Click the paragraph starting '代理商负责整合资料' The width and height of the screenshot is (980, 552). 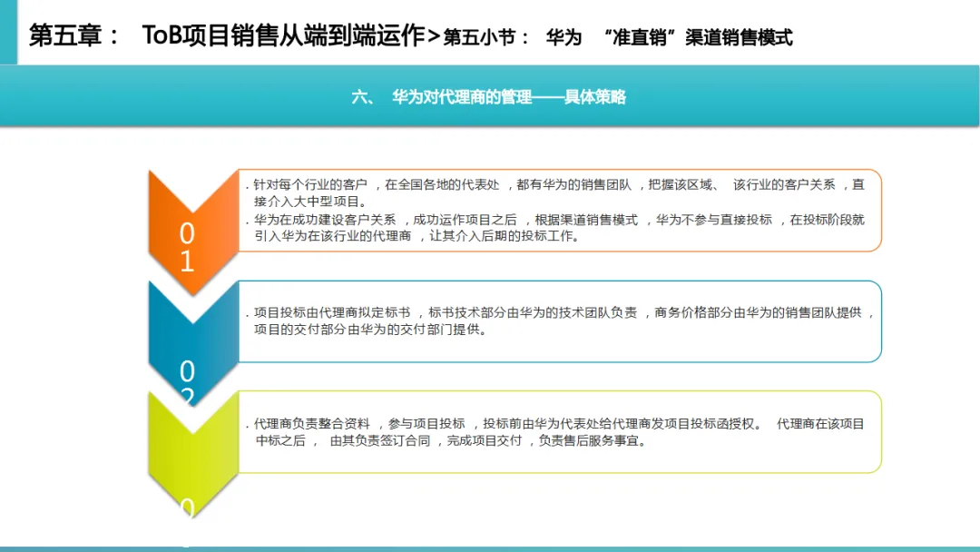[x=555, y=432]
